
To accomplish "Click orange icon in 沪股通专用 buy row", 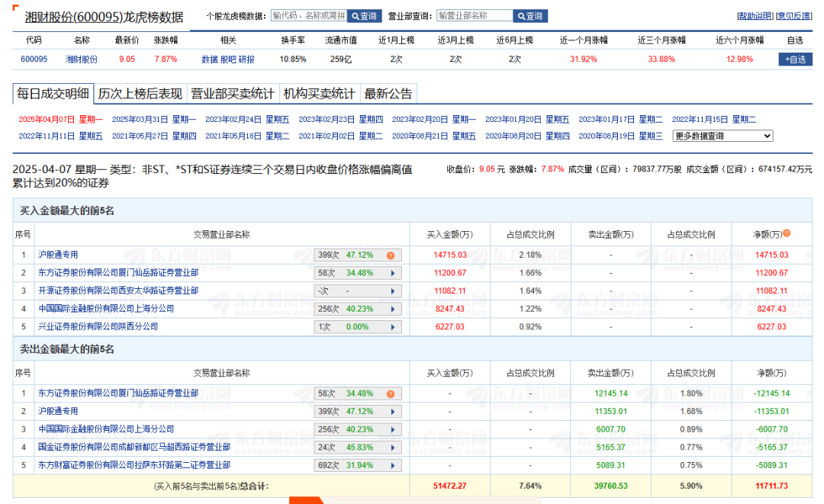I will (x=391, y=255).
